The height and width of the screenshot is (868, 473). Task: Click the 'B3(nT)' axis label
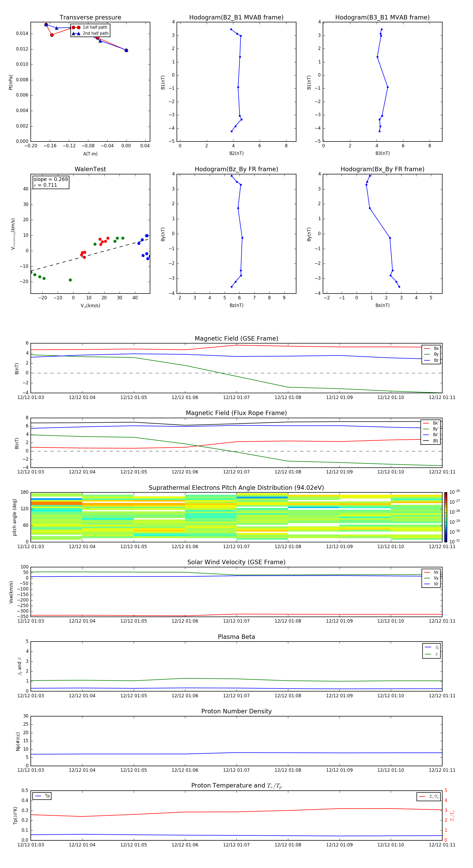tap(382, 153)
